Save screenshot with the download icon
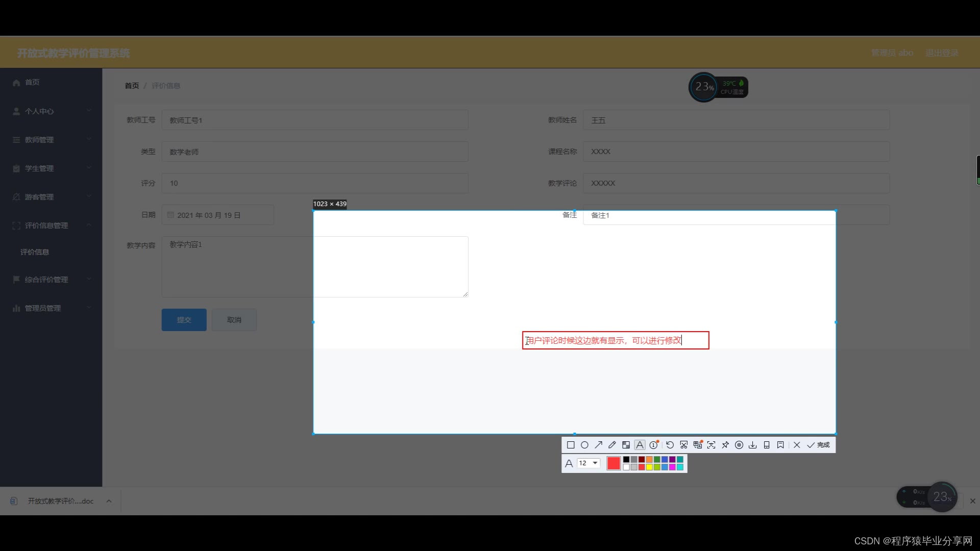 (x=752, y=445)
